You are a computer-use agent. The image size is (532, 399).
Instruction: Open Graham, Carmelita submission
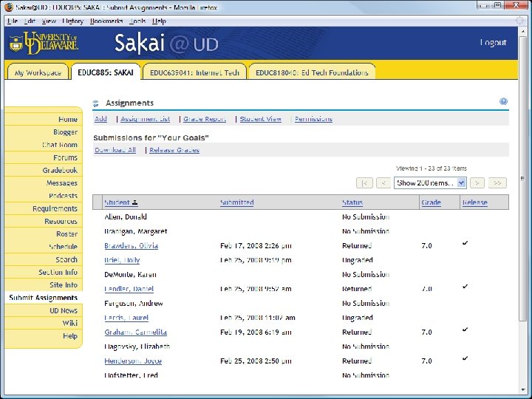136,332
